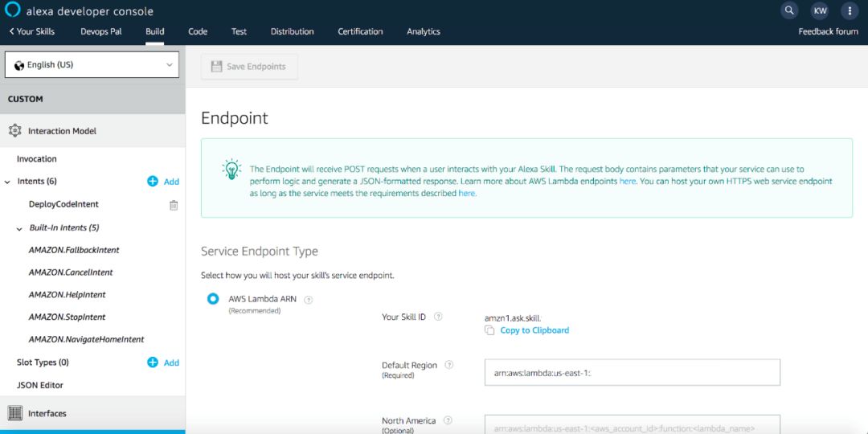
Task: Click the copy icon beside Copy to Clipboard
Action: tap(489, 330)
